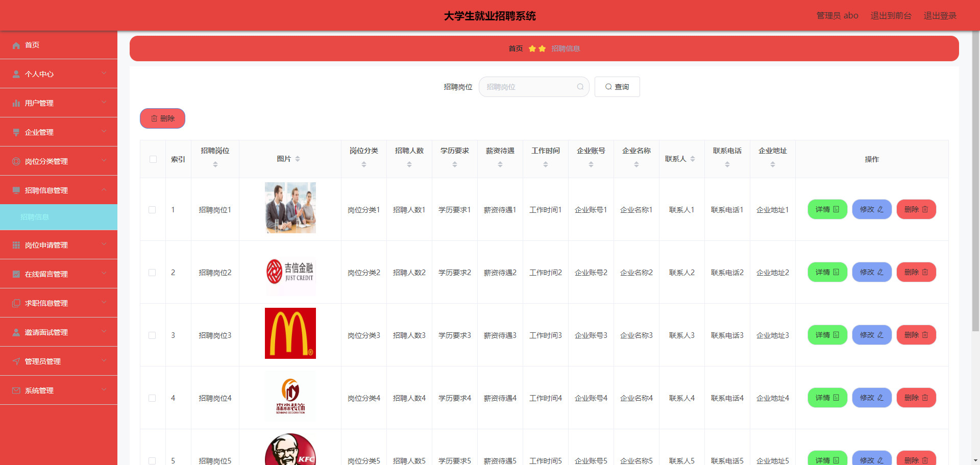980x465 pixels.
Task: Open the 管理员管理 sidebar menu
Action: pyautogui.click(x=59, y=361)
